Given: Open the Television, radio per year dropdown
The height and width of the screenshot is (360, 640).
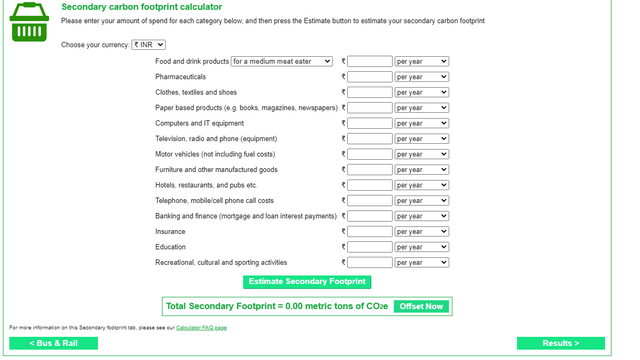Looking at the screenshot, I should pyautogui.click(x=422, y=139).
